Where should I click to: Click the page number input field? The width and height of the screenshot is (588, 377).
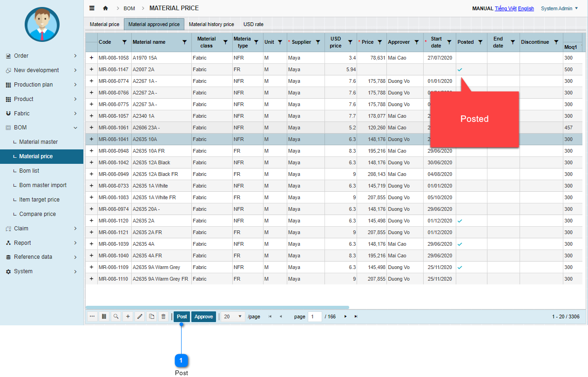point(315,316)
